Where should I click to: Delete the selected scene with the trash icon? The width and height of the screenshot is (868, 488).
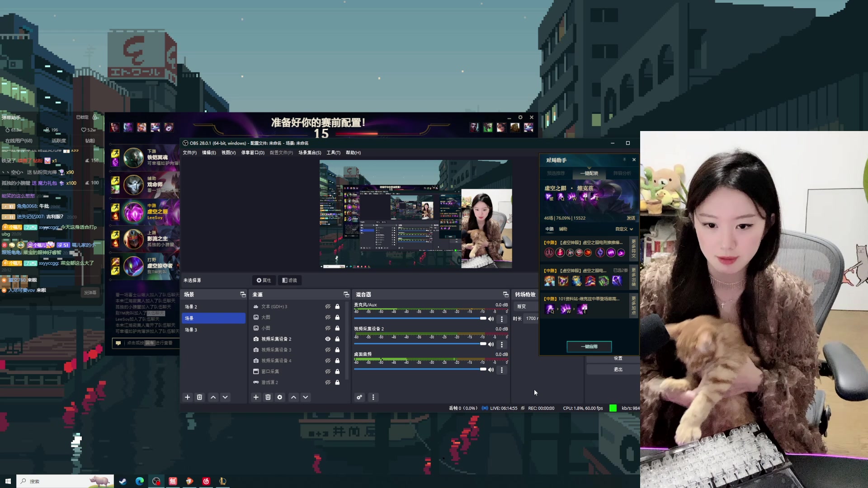point(199,397)
